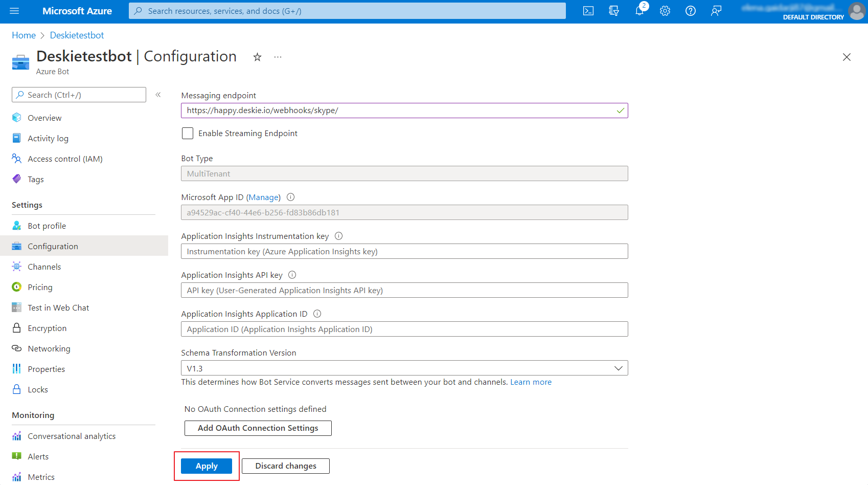Image resolution: width=868 pixels, height=485 pixels.
Task: Open the Schema Transformation Version dropdown
Action: [404, 368]
